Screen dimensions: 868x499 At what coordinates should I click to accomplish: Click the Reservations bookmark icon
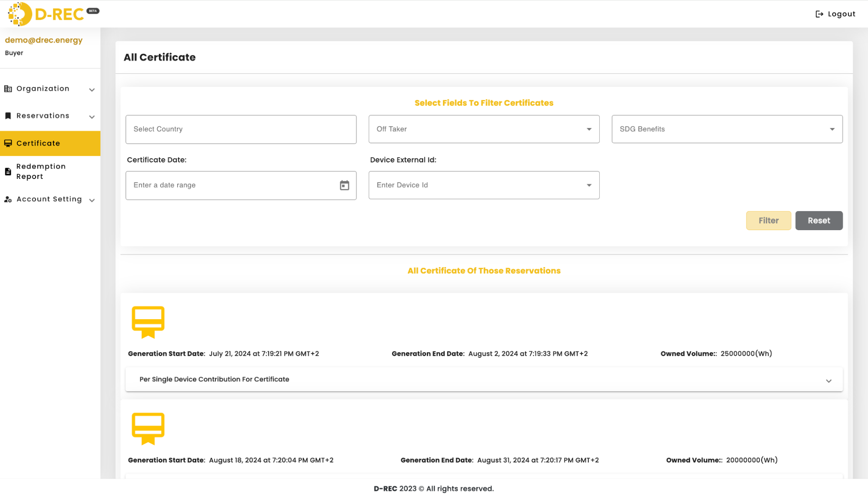tap(8, 116)
